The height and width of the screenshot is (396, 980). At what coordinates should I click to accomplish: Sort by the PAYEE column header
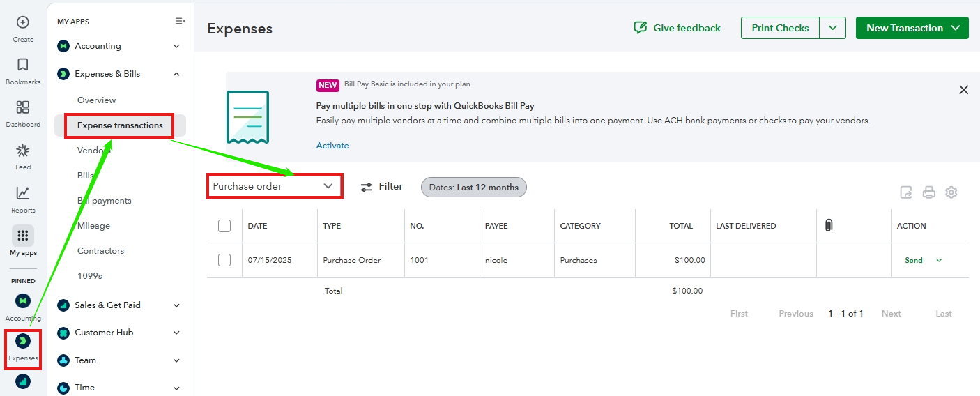pyautogui.click(x=496, y=226)
